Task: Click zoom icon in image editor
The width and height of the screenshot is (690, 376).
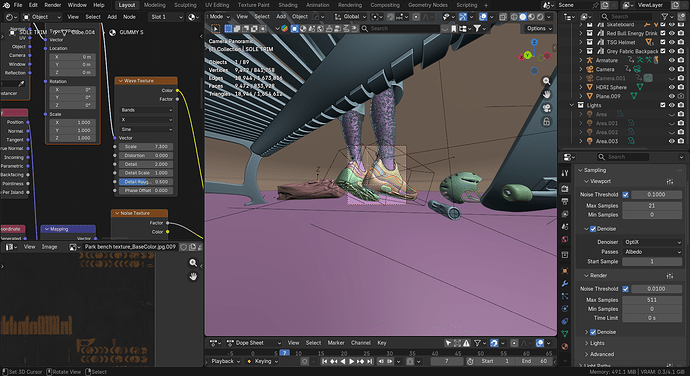Action: [193, 263]
